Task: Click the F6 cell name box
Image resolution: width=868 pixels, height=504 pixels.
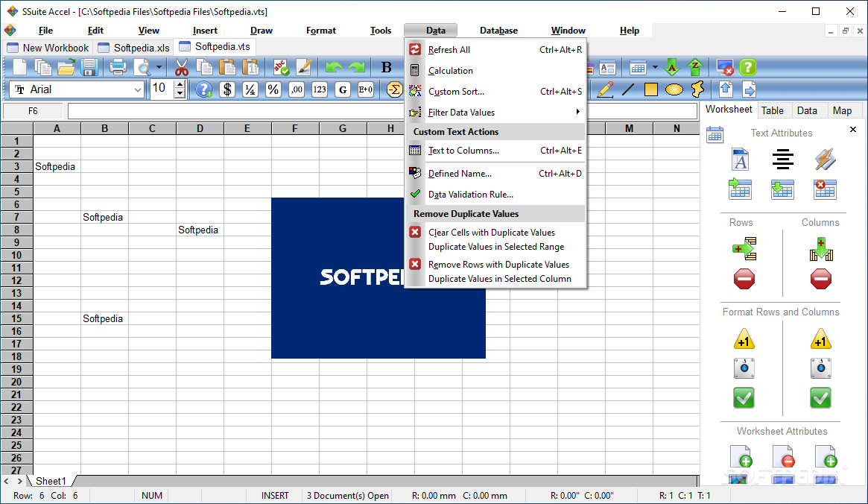Action: 34,111
